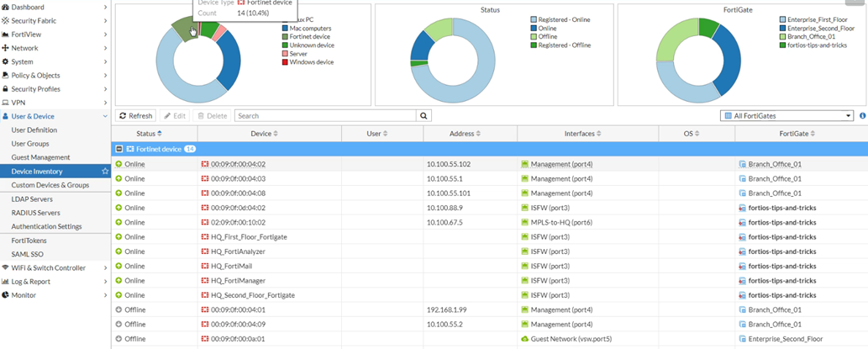Click FortiGate icon in HQ_FortiManager row

(x=743, y=280)
